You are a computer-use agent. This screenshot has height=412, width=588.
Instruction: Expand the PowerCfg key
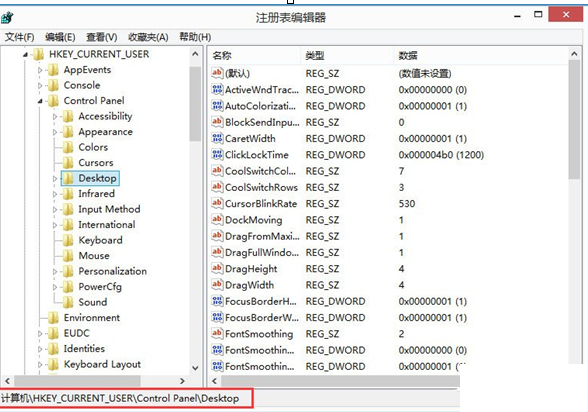(x=55, y=287)
